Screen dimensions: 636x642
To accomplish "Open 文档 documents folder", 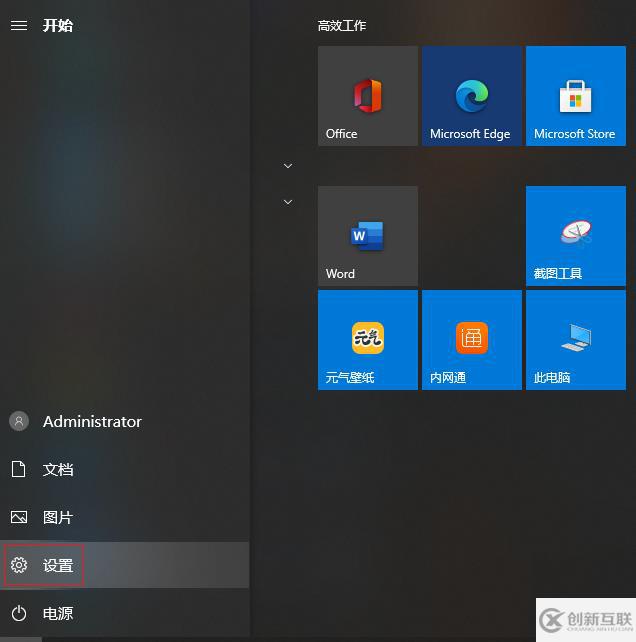I will point(124,469).
